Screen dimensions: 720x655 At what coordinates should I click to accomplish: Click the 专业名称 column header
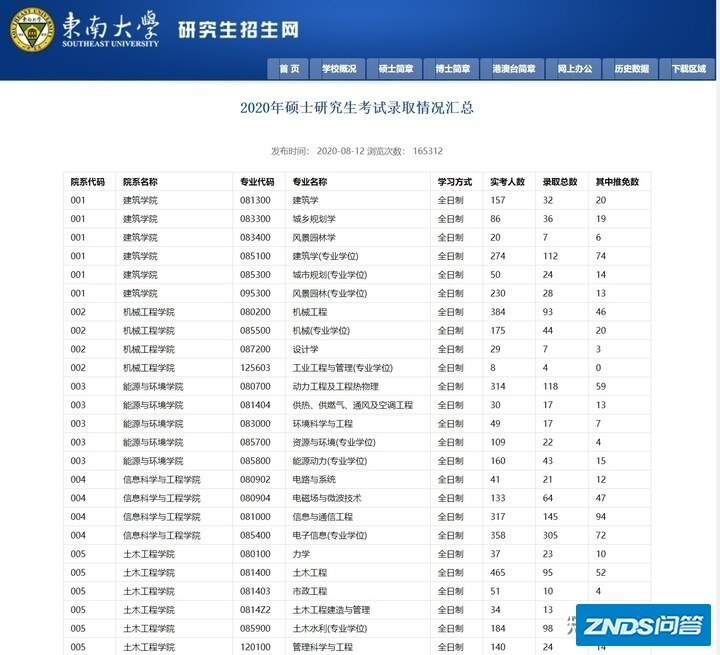(x=309, y=182)
